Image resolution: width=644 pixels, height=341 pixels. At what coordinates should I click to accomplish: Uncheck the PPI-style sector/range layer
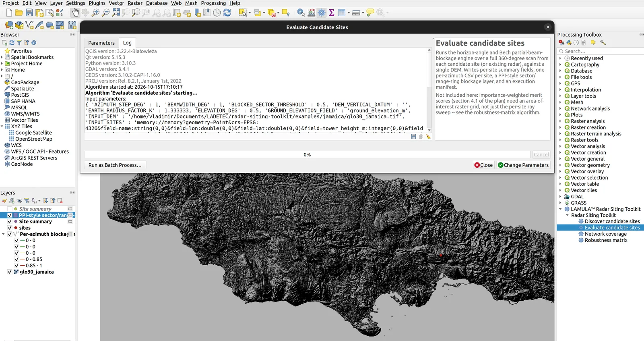tap(10, 215)
